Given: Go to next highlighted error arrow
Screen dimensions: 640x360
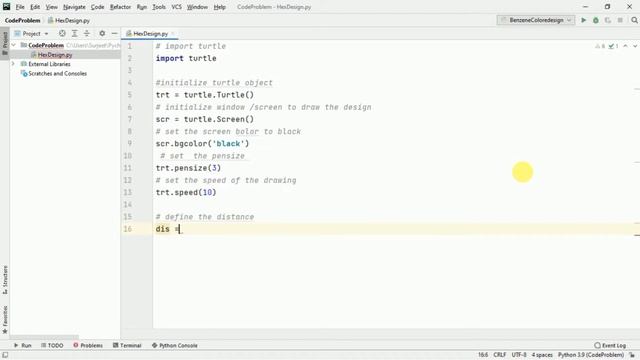Looking at the screenshot, I should click(635, 46).
